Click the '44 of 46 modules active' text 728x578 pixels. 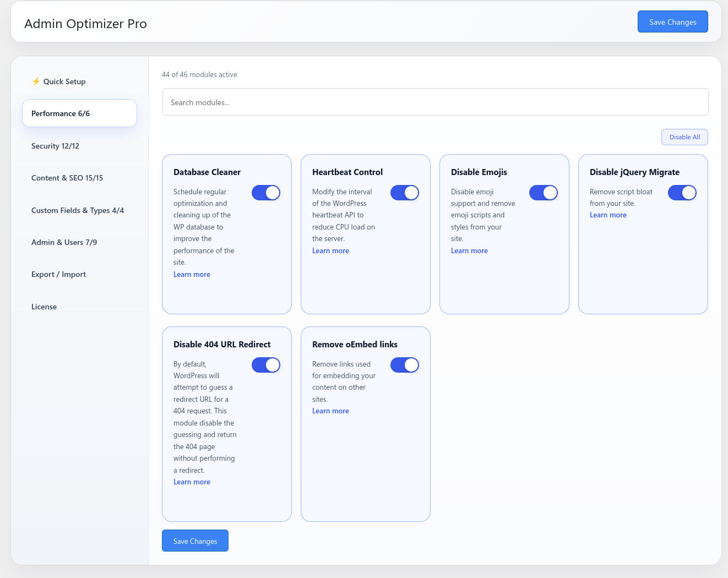click(x=199, y=74)
